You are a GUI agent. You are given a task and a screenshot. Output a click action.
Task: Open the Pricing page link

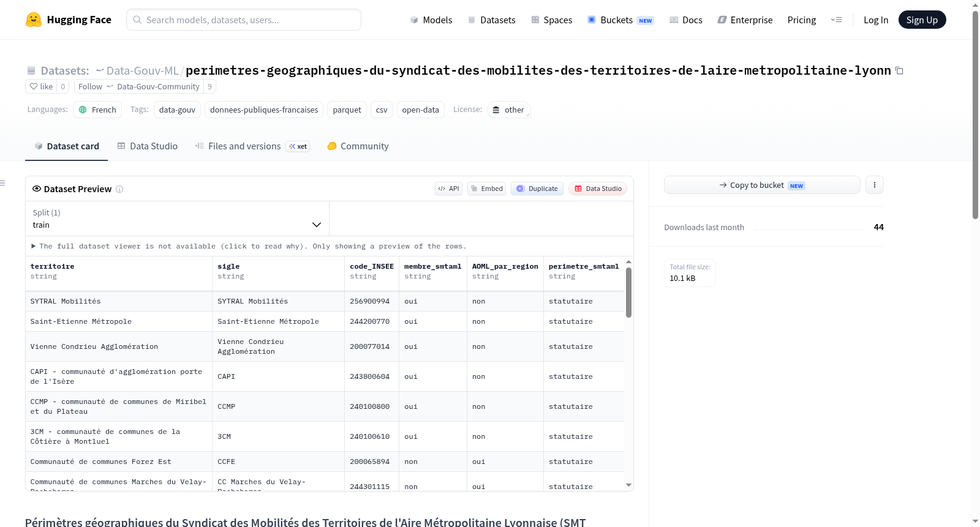[802, 20]
